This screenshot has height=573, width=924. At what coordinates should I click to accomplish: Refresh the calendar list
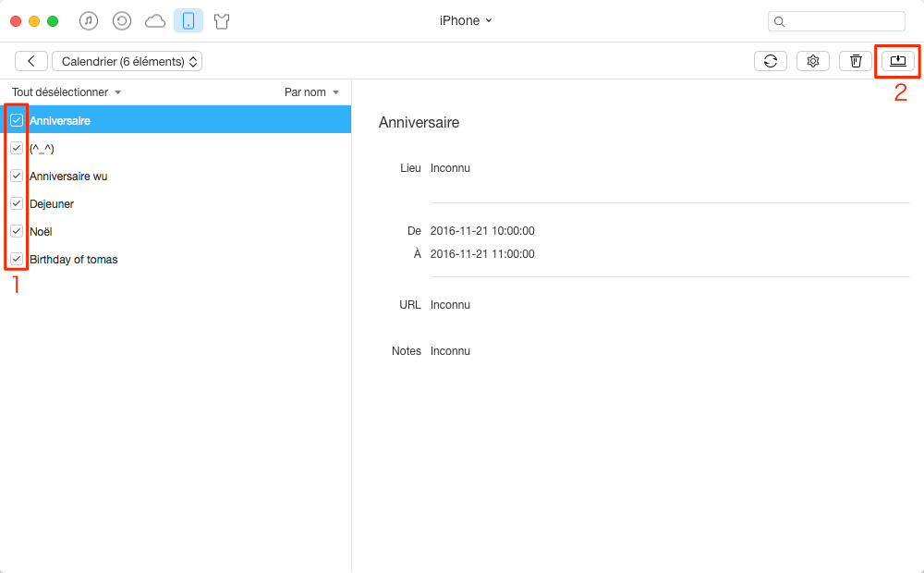coord(771,61)
